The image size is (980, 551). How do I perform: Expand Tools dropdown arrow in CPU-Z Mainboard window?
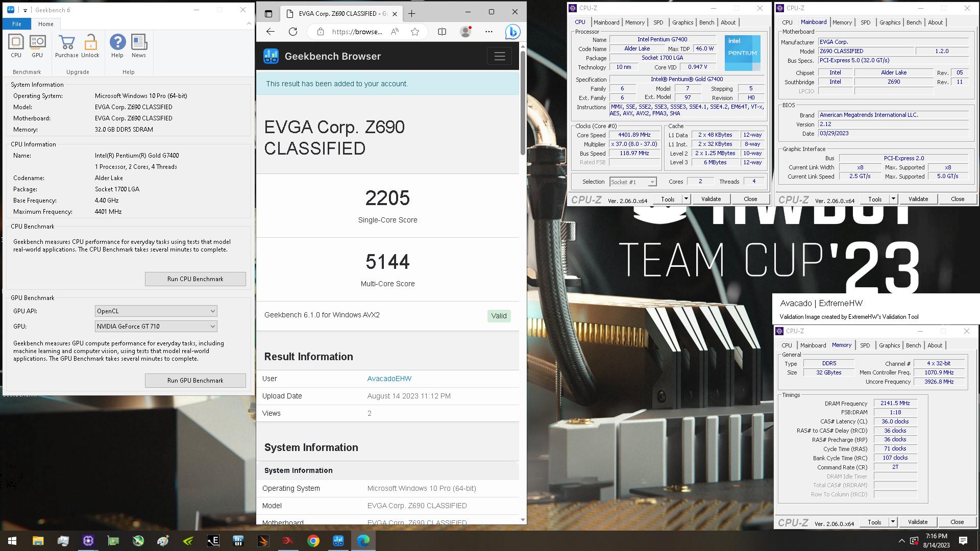point(893,199)
